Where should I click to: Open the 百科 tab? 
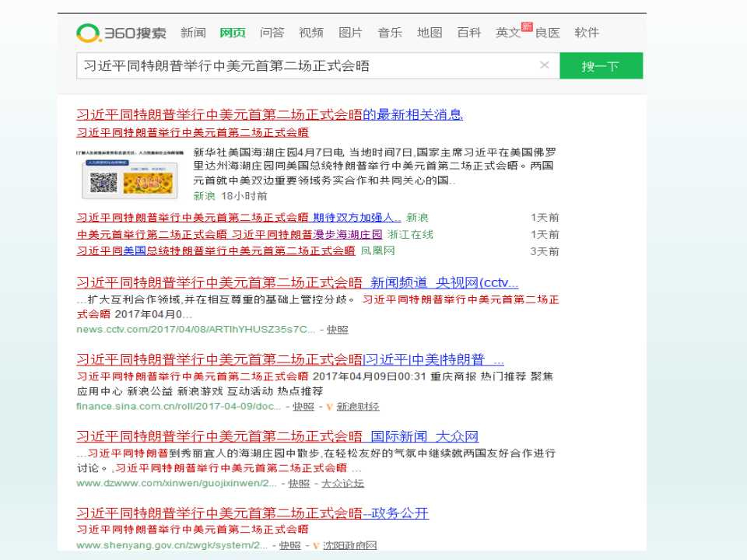coord(468,33)
